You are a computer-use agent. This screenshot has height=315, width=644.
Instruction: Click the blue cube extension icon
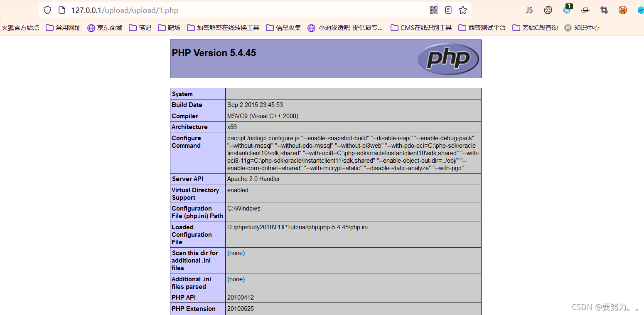tap(641, 10)
